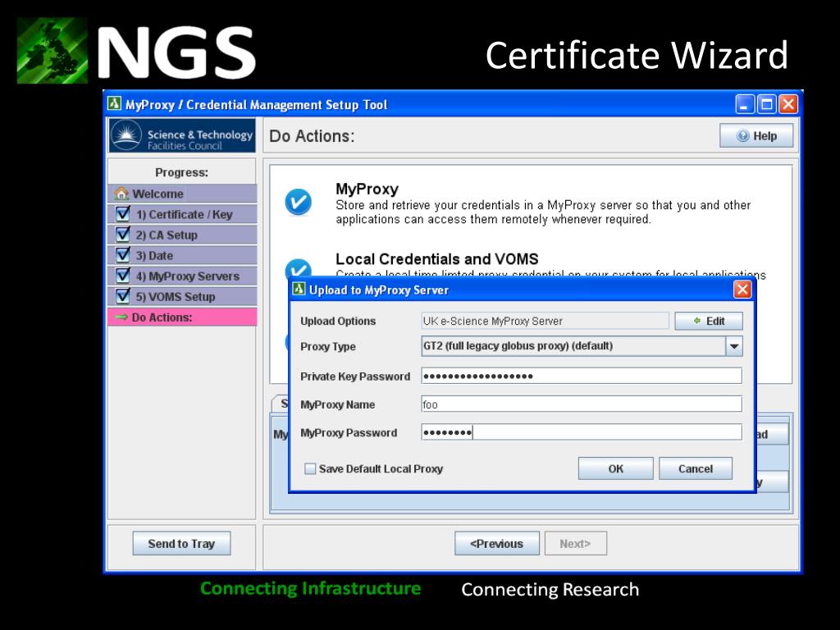Screen dimensions: 840x630
Task: Toggle the VOMS Setup step checkbox
Action: coord(123,295)
